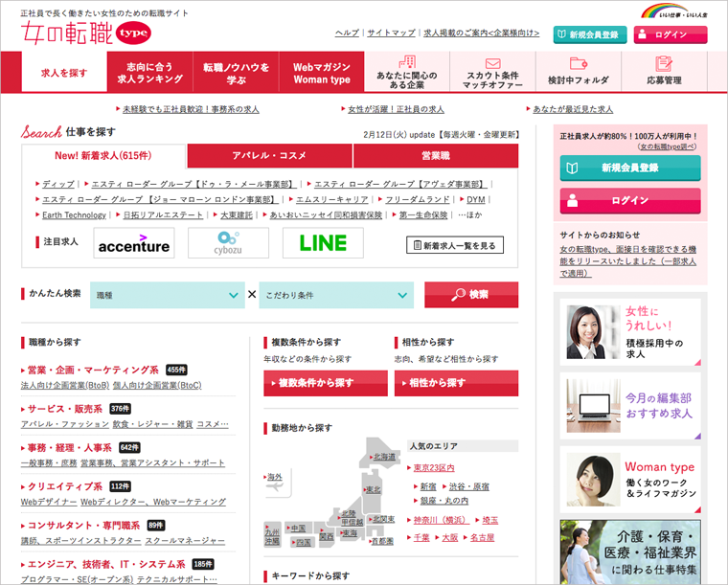Switch to 営業職 tab
Viewport: 728px width, 585px height.
436,156
